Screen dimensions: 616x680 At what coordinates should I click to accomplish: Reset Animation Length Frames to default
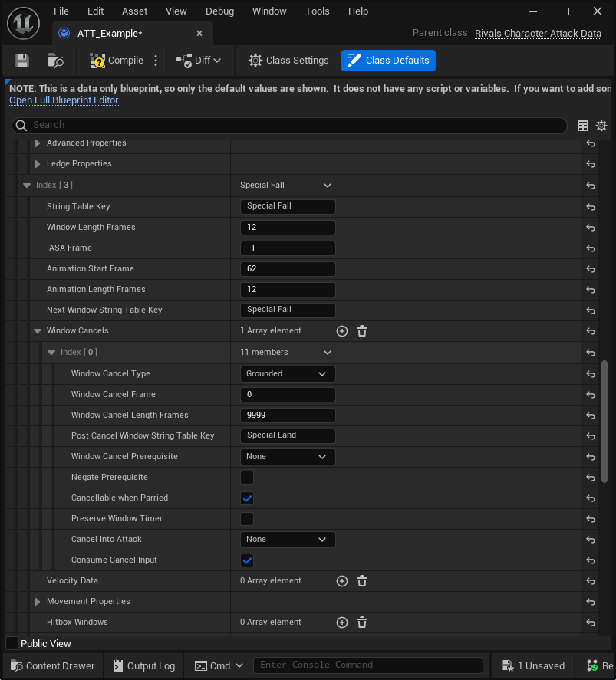pyautogui.click(x=591, y=290)
